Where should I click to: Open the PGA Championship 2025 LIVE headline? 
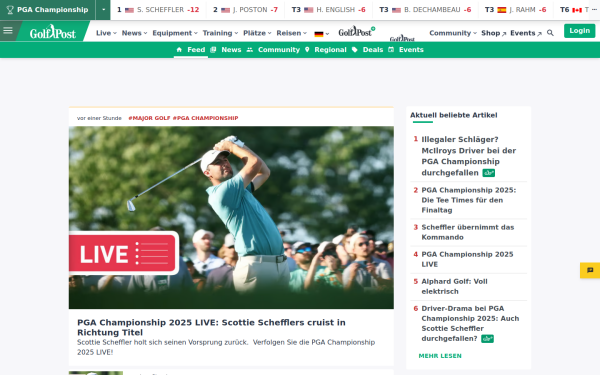coord(211,327)
